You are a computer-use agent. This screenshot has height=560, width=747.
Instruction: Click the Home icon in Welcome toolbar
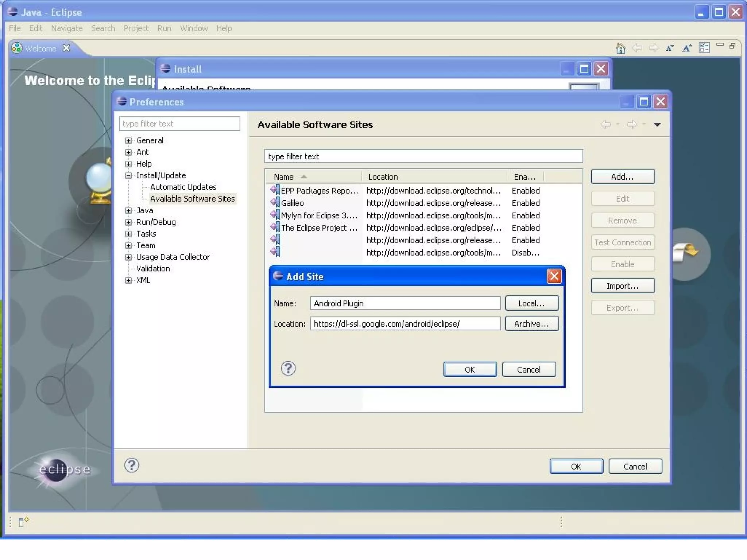coord(620,48)
